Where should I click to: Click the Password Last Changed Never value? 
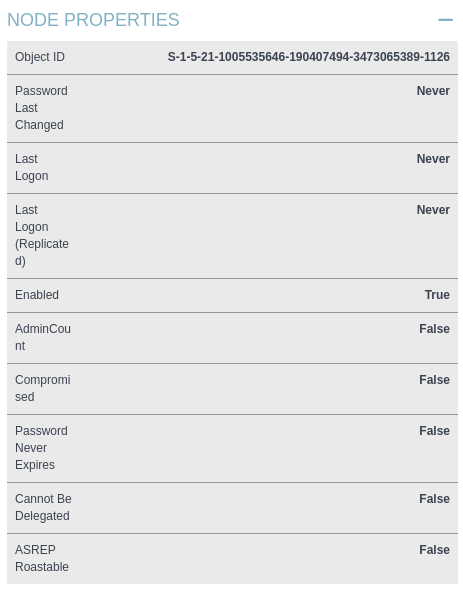pyautogui.click(x=433, y=91)
